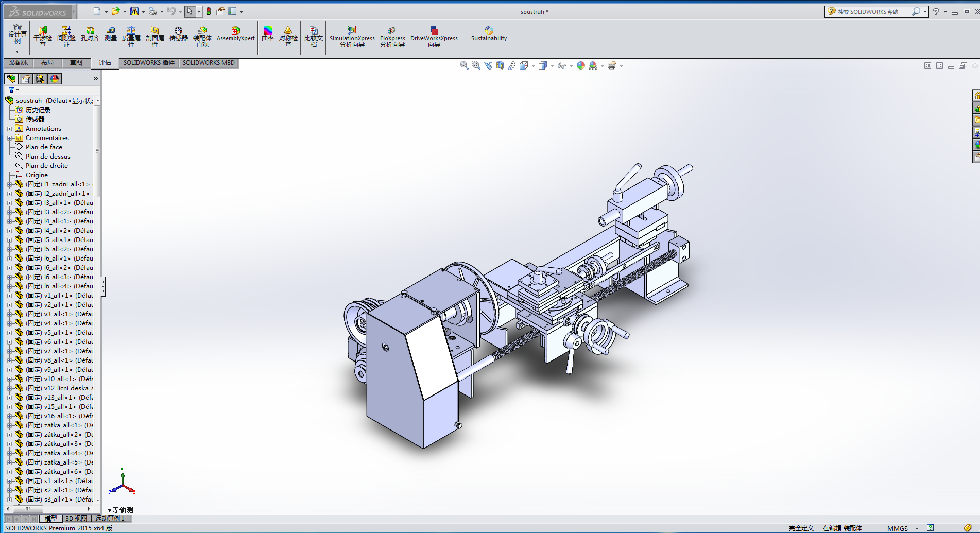The height and width of the screenshot is (533, 980).
Task: Click the Zoom to Fit view icon
Action: [464, 65]
